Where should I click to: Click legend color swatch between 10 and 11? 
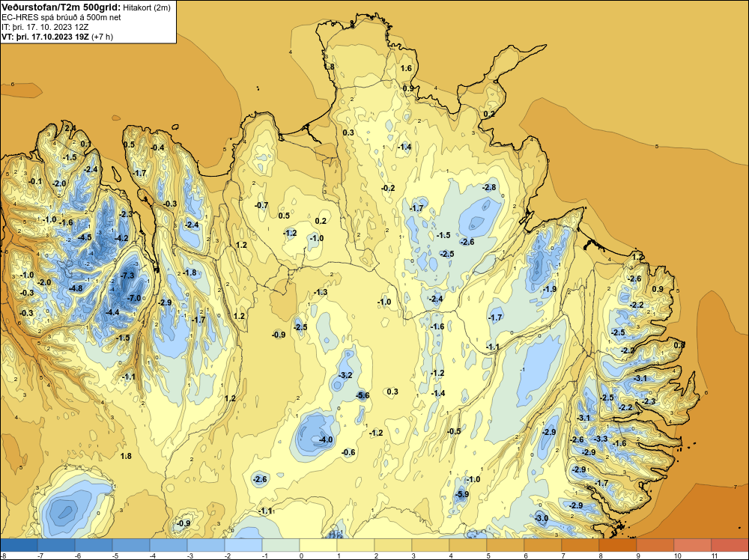[693, 545]
